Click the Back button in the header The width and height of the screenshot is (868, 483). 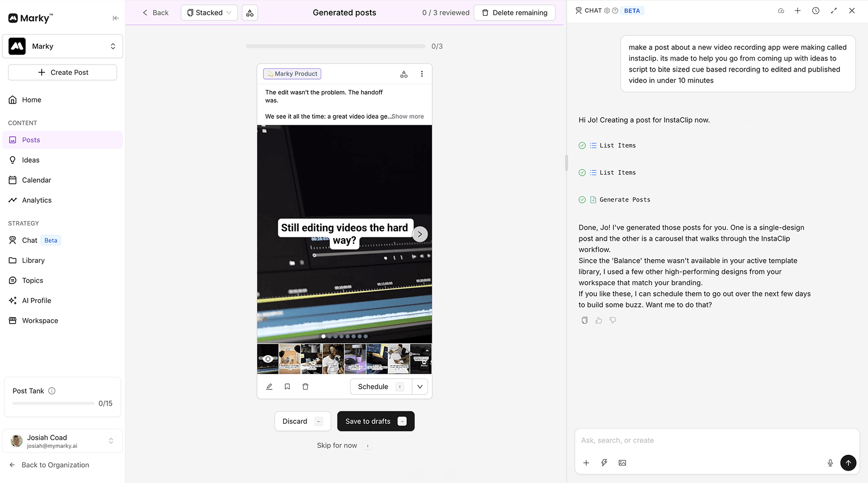click(x=155, y=12)
